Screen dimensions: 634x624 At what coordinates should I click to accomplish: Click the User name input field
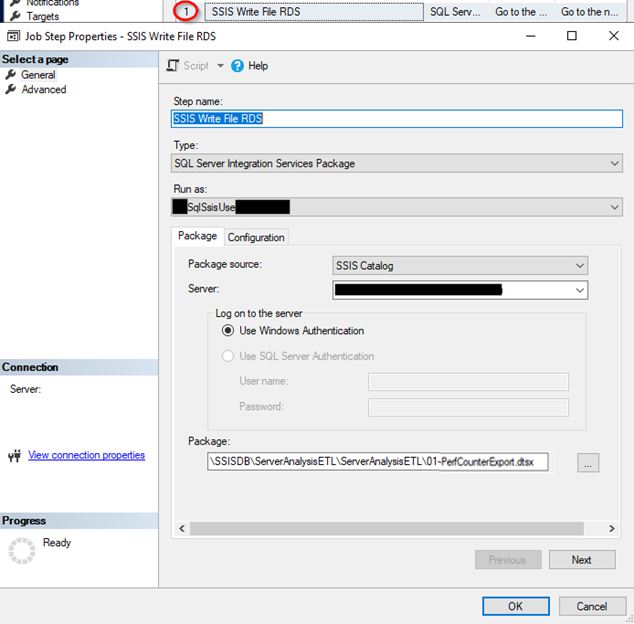(x=468, y=382)
